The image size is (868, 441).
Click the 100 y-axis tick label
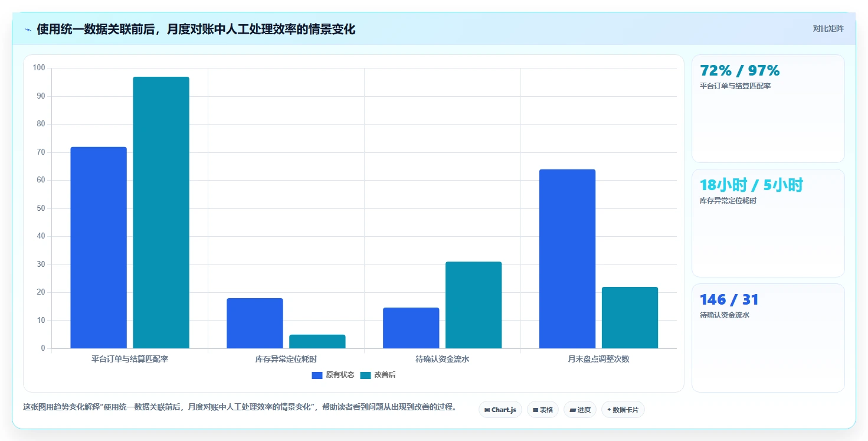(x=39, y=68)
